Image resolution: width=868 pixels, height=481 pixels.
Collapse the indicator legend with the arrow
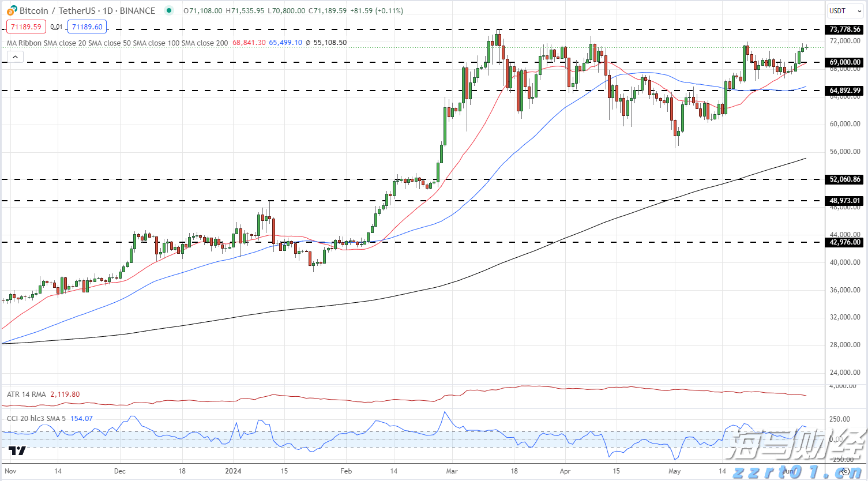[x=15, y=57]
